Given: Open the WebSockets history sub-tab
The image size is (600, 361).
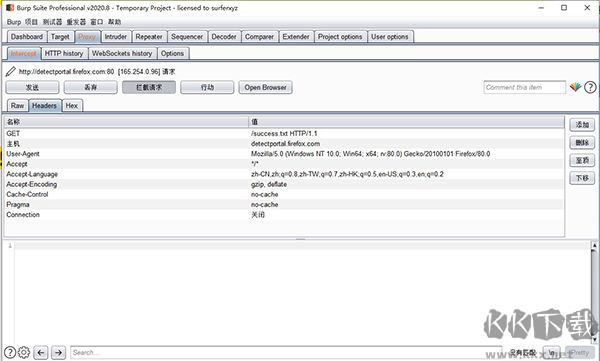Looking at the screenshot, I should [x=122, y=53].
